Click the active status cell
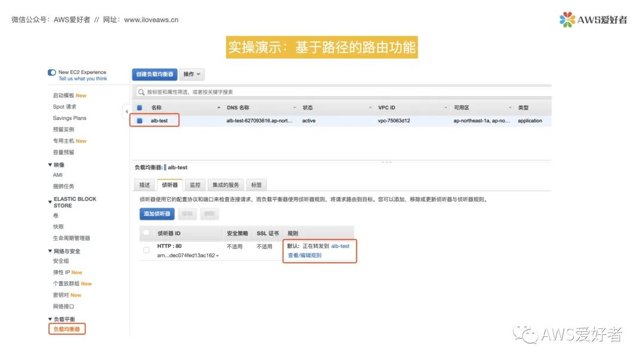Image resolution: width=644 pixels, height=363 pixels. pyautogui.click(x=309, y=121)
